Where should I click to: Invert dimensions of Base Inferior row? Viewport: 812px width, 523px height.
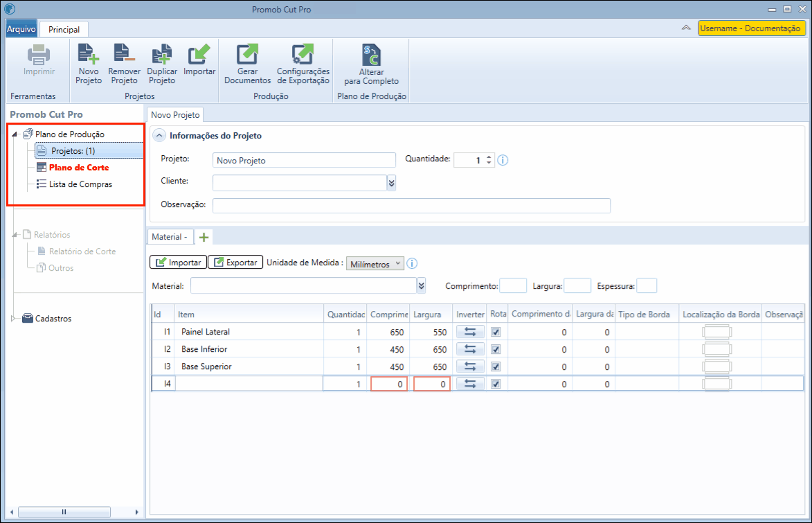pos(470,349)
